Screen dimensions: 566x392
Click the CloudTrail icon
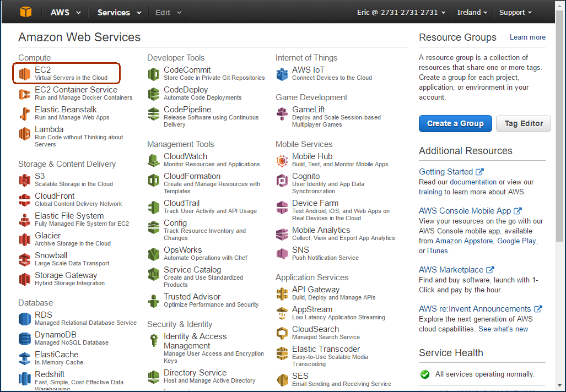(154, 207)
